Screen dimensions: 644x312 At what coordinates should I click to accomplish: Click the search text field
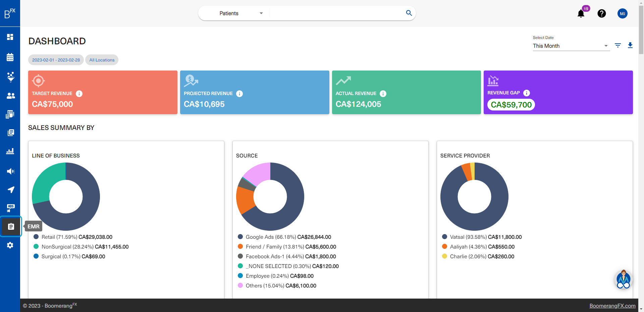[x=337, y=13]
